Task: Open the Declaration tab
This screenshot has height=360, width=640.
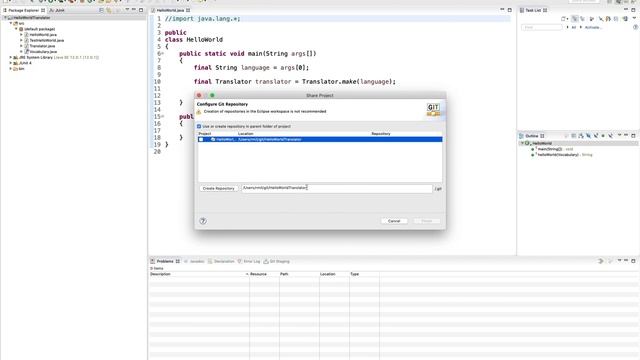Action: (x=221, y=261)
